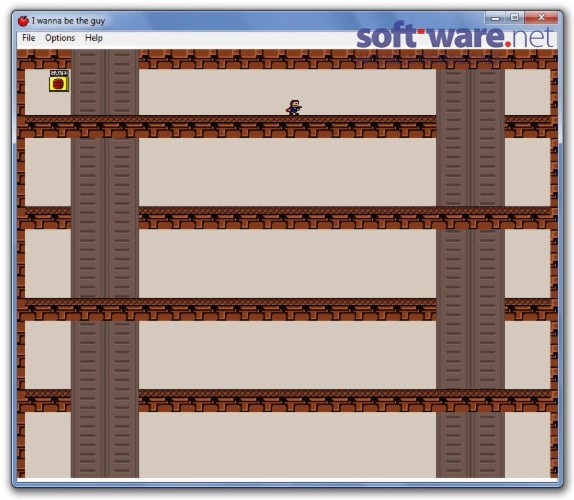Click the Kid player character

point(294,108)
